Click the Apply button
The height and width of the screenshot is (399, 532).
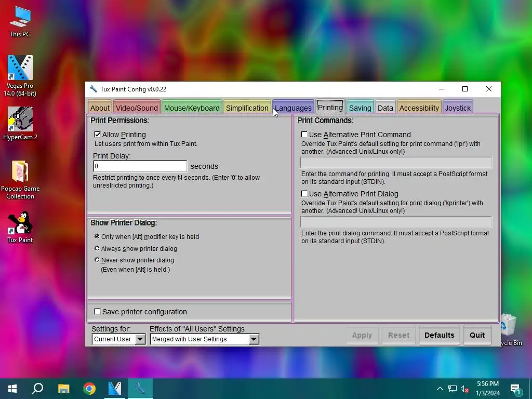point(362,335)
